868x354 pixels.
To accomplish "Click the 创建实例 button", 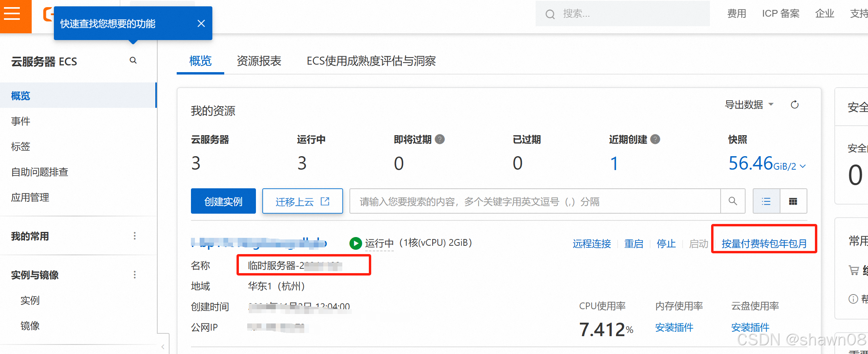I will (223, 201).
